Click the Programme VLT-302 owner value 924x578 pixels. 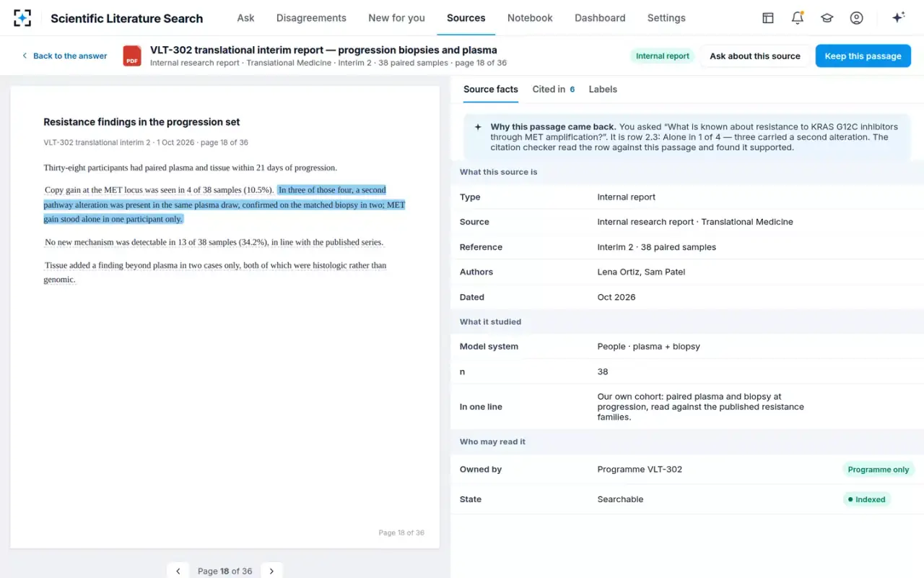click(640, 470)
